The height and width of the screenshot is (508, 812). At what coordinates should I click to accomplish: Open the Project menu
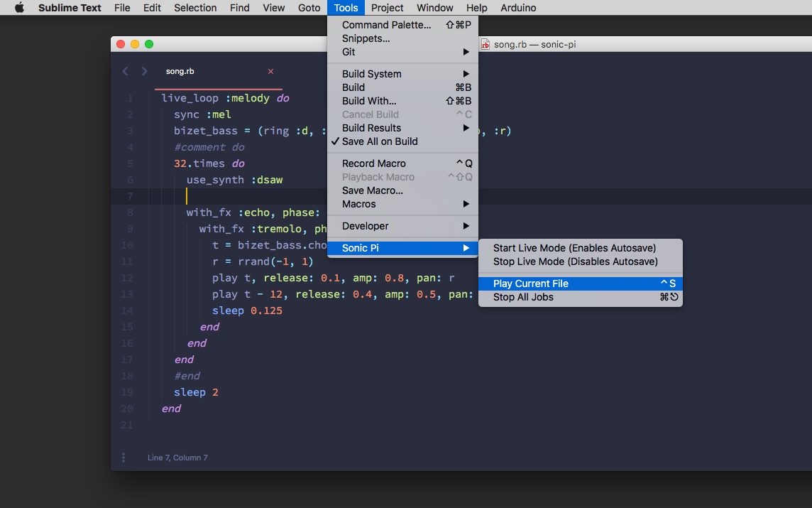(388, 8)
